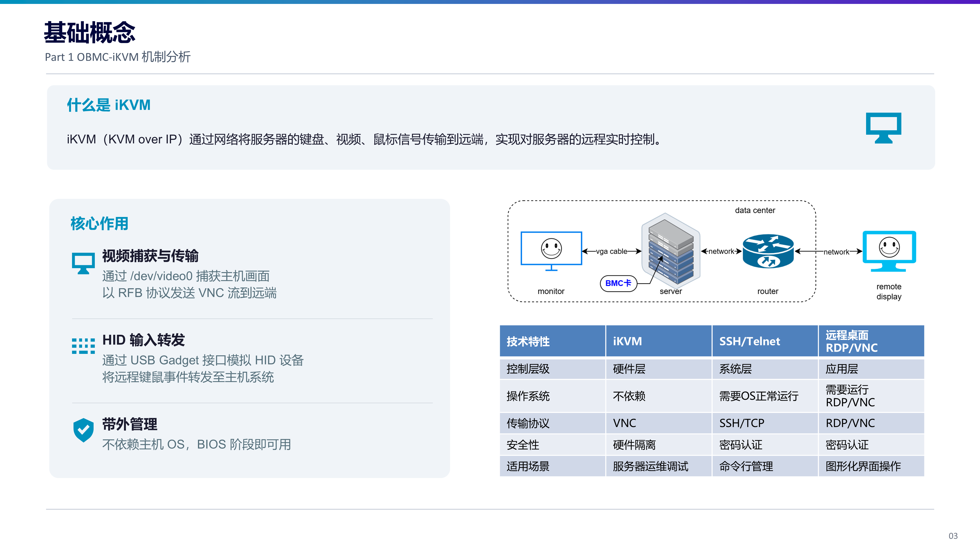Screen dimensions: 980x551
Task: Click the slide page number 03
Action: point(953,536)
